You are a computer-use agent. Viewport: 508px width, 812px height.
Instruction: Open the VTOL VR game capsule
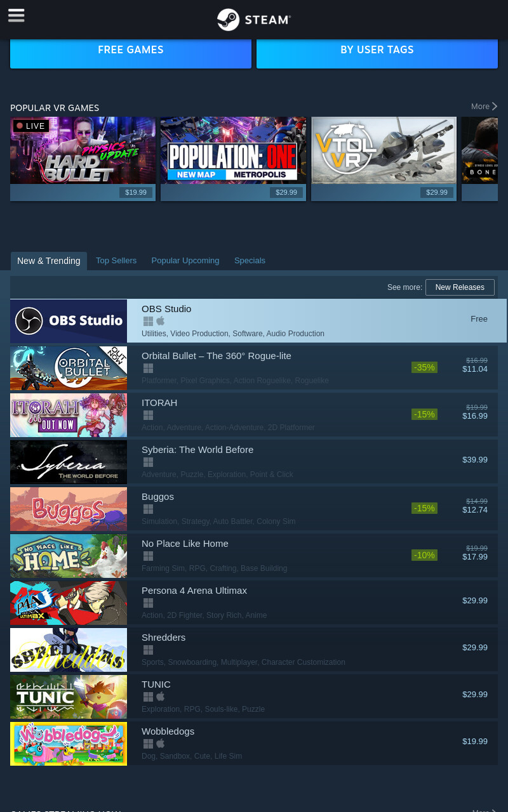click(384, 159)
